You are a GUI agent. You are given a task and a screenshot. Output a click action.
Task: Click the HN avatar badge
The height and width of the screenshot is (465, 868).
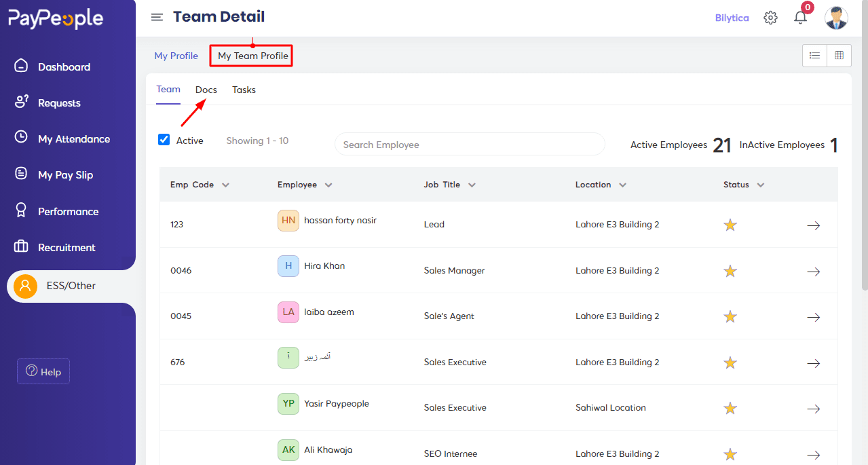[288, 221]
